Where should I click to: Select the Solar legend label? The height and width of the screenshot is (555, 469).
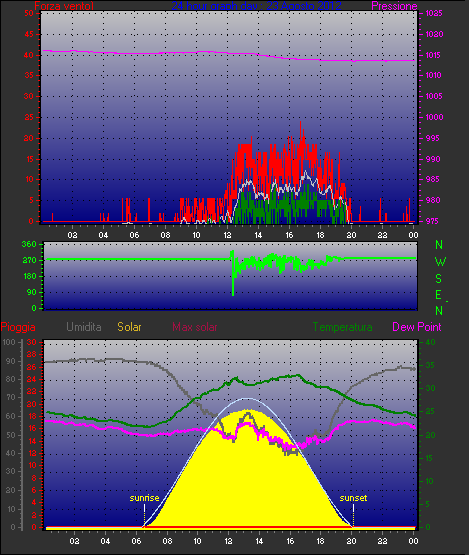(x=129, y=327)
